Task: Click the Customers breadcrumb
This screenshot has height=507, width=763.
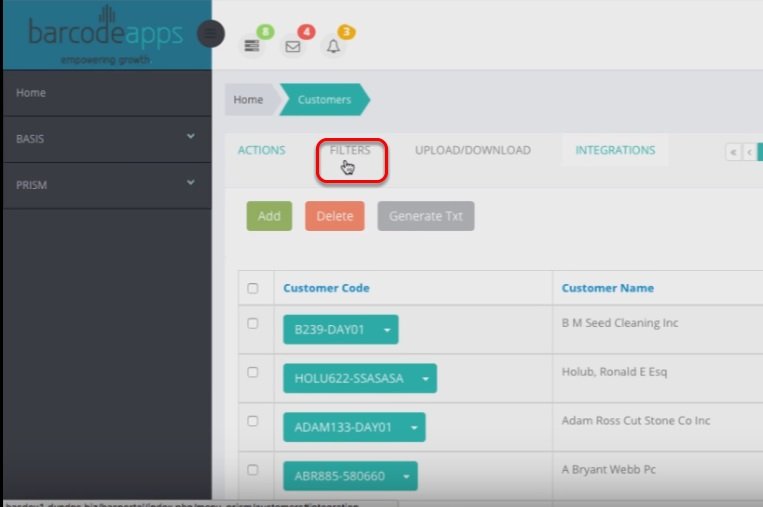Action: click(325, 99)
